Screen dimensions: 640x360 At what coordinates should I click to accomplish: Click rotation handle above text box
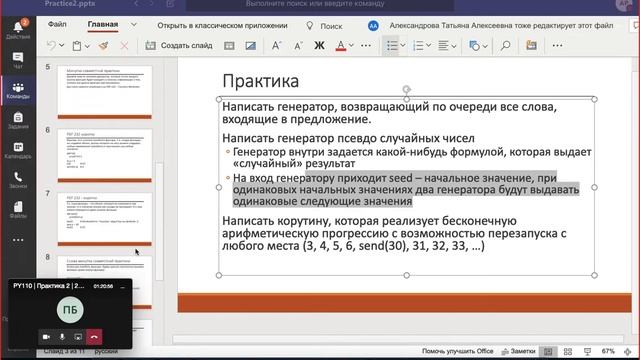407,89
